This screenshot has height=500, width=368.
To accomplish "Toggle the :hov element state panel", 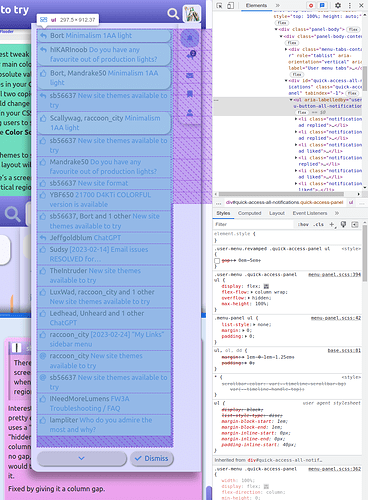I will pyautogui.click(x=303, y=224).
